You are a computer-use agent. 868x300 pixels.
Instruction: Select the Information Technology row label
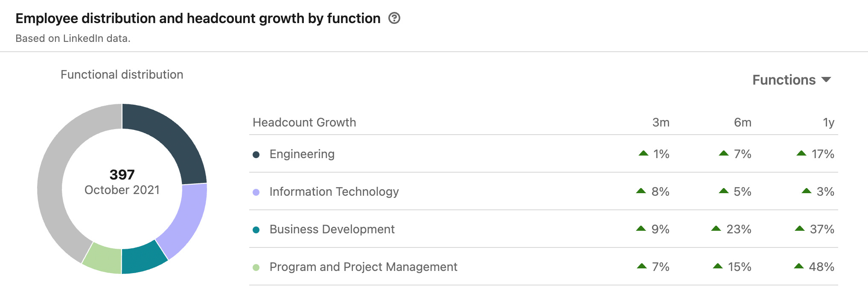coord(334,192)
